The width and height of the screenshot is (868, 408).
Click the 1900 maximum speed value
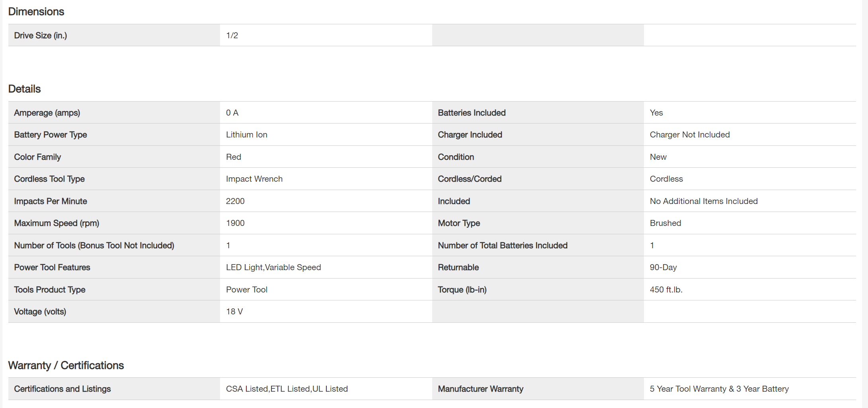point(235,223)
